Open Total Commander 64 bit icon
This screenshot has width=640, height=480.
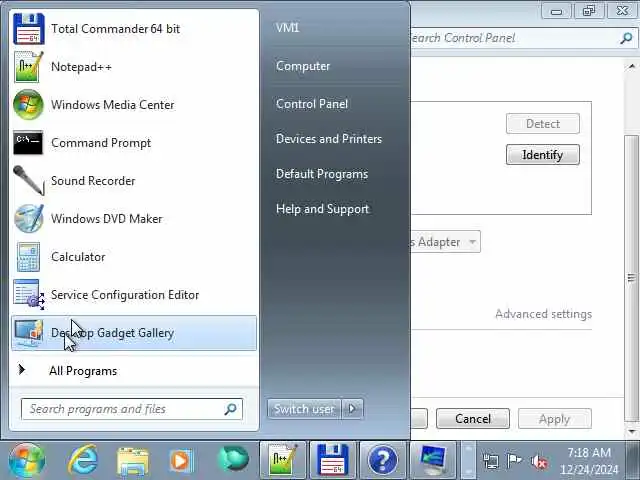point(29,29)
